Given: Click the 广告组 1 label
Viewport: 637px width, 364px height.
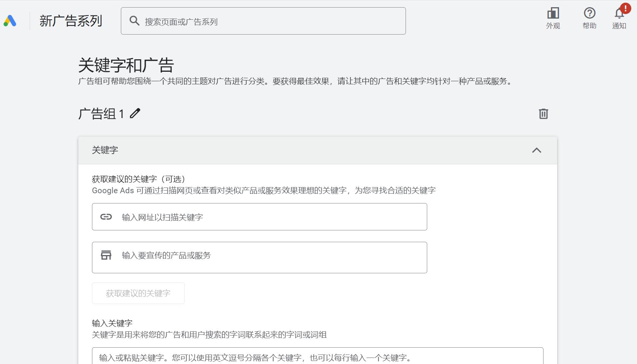Looking at the screenshot, I should point(101,113).
